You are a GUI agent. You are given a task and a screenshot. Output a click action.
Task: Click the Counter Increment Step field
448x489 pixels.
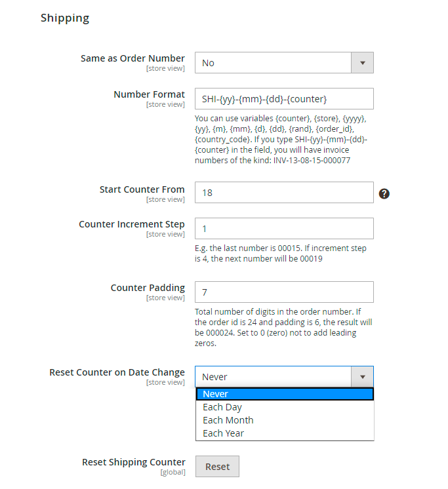click(x=284, y=228)
